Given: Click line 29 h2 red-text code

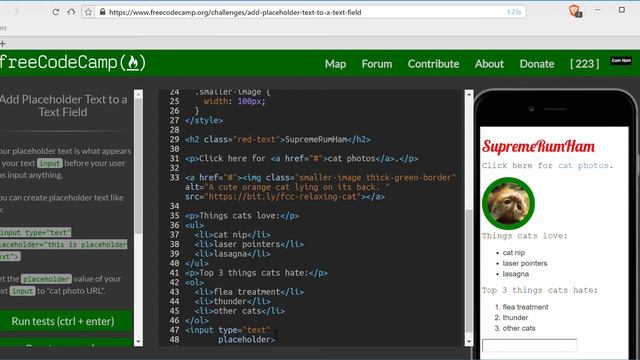Looking at the screenshot, I should tap(278, 140).
